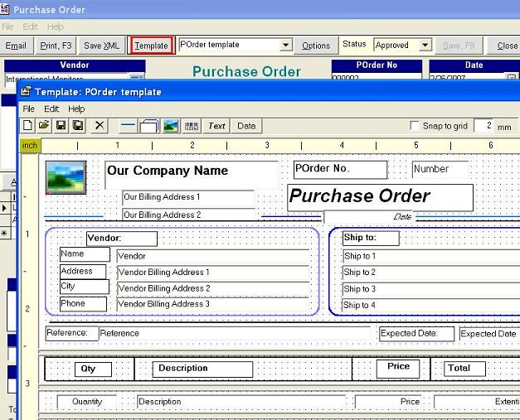Click the Options button
Viewport: 520px width, 420px height.
316,46
